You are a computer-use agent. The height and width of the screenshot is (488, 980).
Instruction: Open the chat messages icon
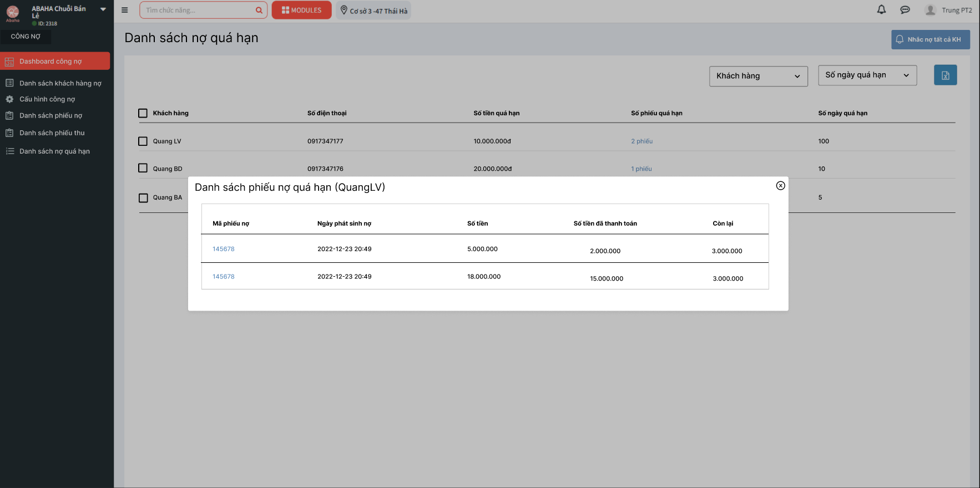click(905, 10)
